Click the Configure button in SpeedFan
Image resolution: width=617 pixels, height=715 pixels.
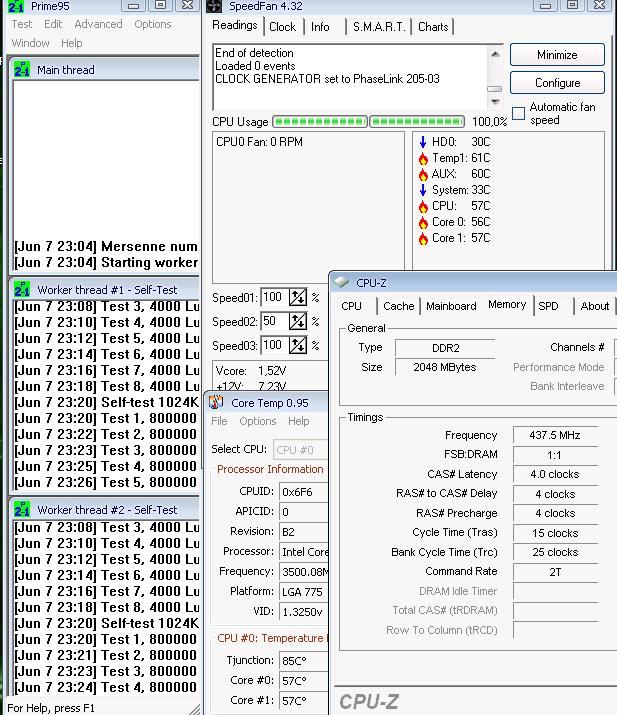pyautogui.click(x=557, y=83)
